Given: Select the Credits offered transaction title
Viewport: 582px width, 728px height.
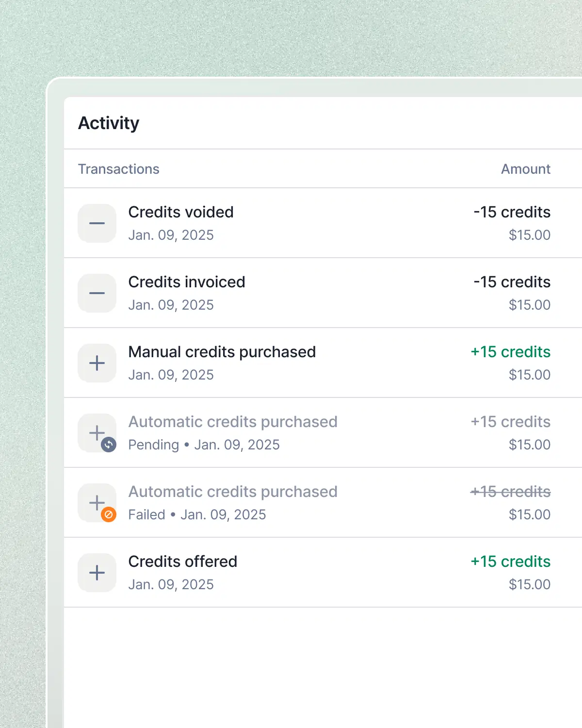Looking at the screenshot, I should tap(183, 562).
